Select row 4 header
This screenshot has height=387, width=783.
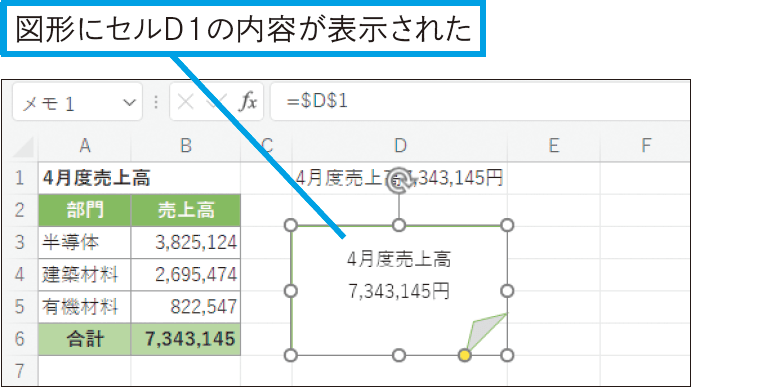[19, 275]
